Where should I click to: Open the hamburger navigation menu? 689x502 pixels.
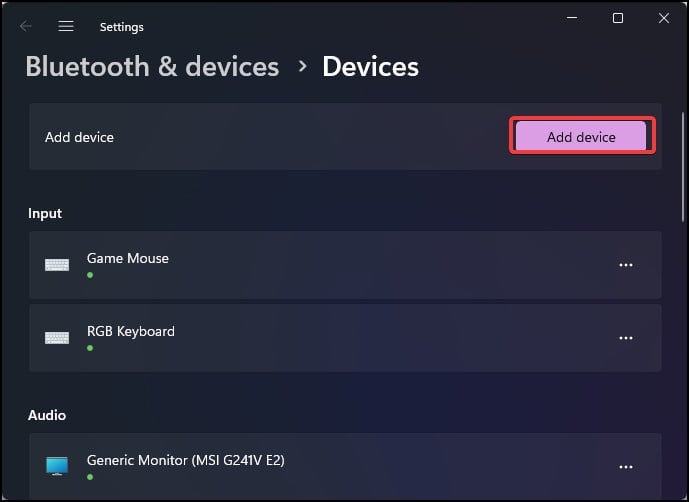pos(66,27)
